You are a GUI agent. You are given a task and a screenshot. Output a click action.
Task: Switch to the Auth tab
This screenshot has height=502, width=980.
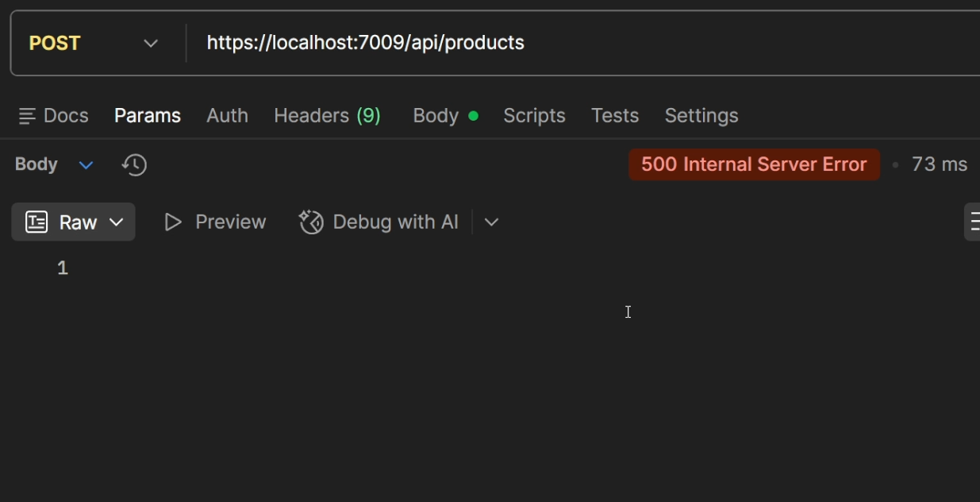click(227, 116)
